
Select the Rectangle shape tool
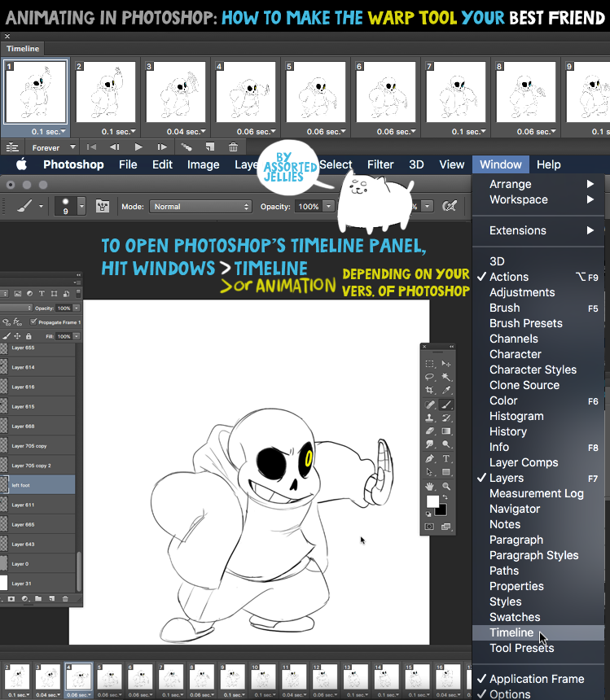point(446,472)
